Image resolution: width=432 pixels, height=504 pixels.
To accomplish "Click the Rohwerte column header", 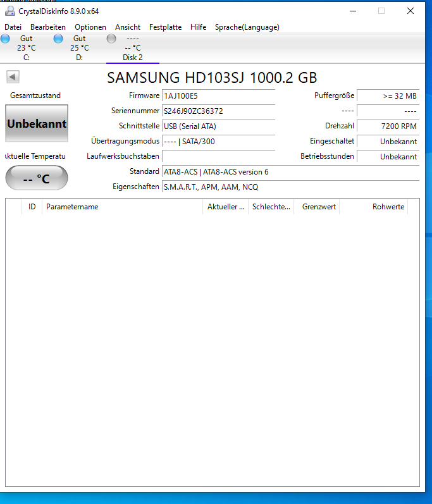I will point(374,207).
